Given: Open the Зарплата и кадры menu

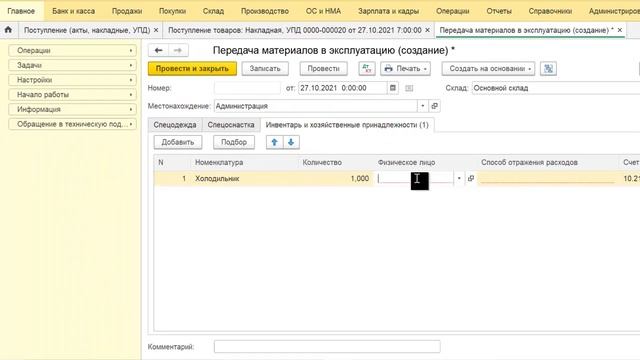Looking at the screenshot, I should [x=389, y=11].
